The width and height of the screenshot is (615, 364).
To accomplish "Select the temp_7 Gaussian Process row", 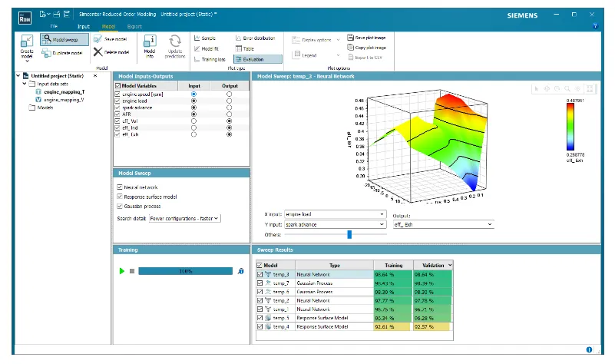I will click(354, 283).
